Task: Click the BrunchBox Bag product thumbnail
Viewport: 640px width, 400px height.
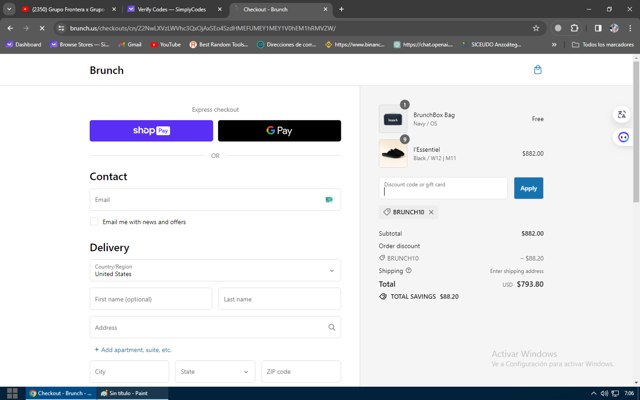Action: tap(393, 119)
